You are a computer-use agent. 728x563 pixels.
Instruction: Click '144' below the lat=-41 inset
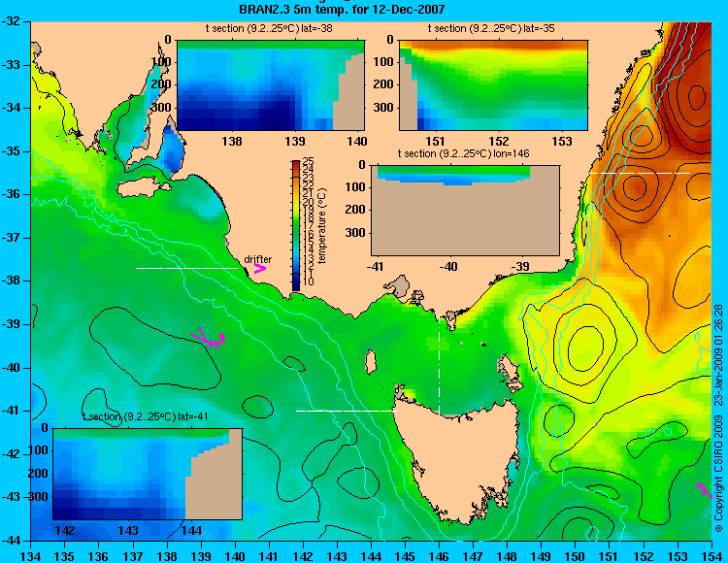[x=191, y=530]
